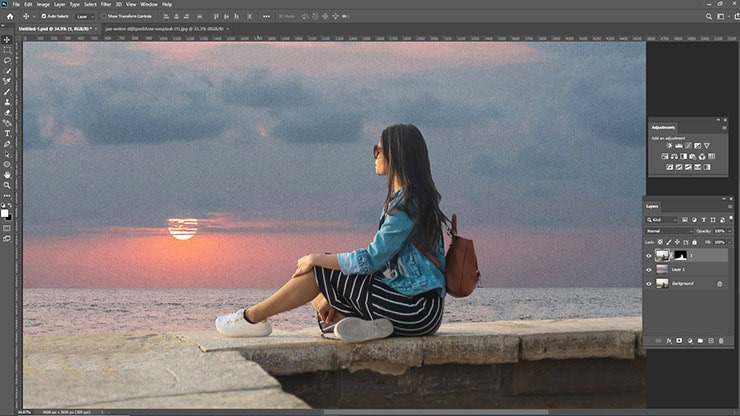740x416 pixels.
Task: Open the Window menu
Action: point(149,4)
